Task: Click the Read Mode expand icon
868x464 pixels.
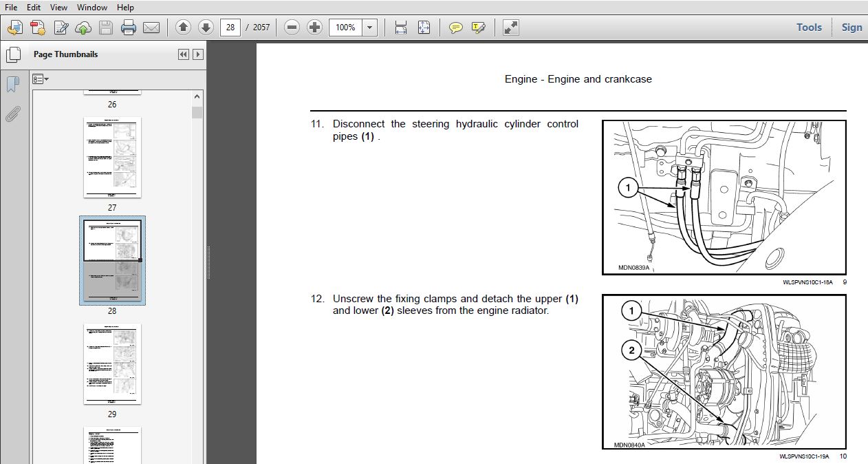Action: coord(510,28)
